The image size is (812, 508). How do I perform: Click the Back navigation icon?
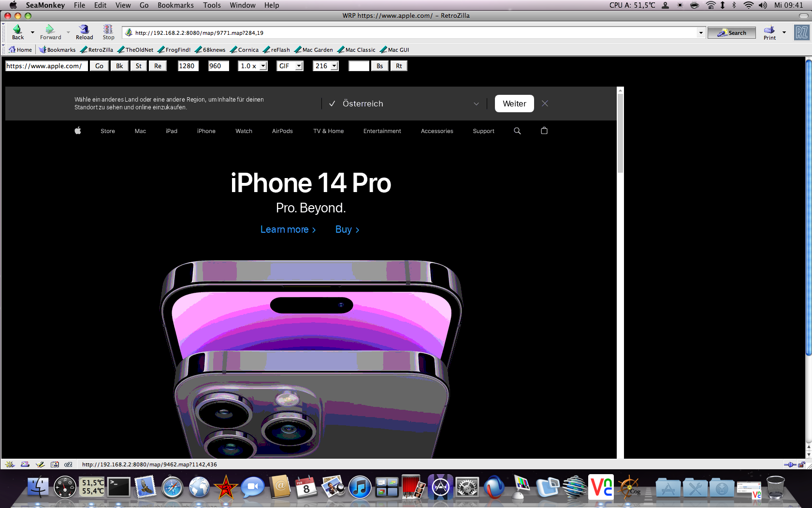(x=18, y=32)
